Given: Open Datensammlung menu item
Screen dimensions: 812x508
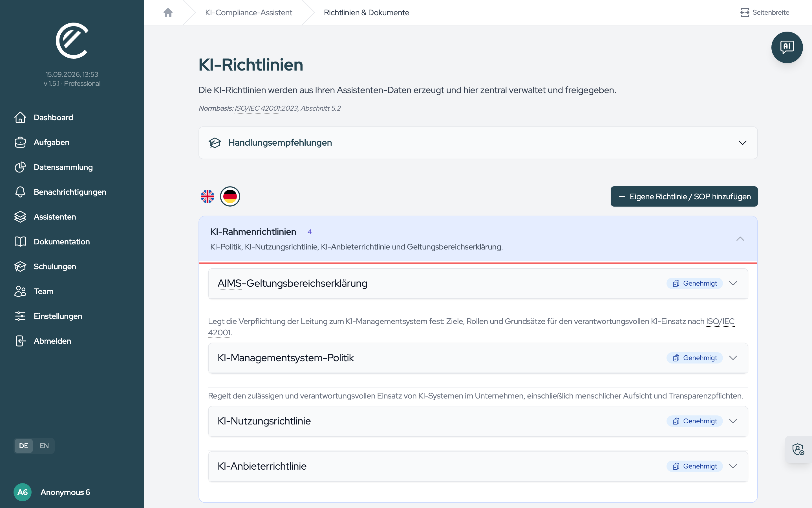Looking at the screenshot, I should pos(72,167).
